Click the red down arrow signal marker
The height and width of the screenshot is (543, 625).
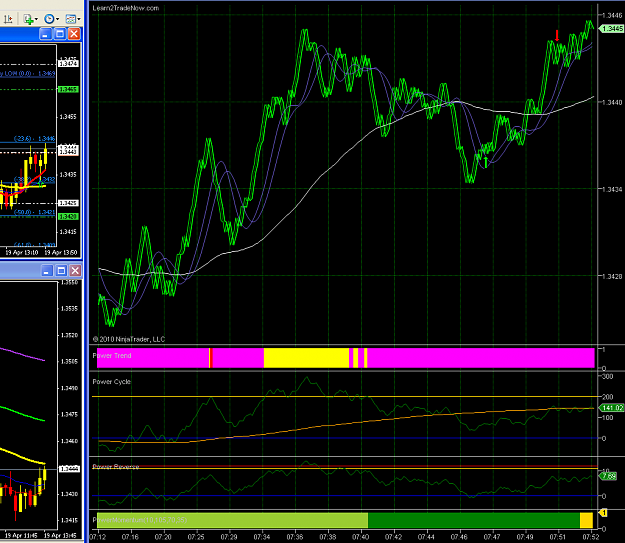(557, 35)
